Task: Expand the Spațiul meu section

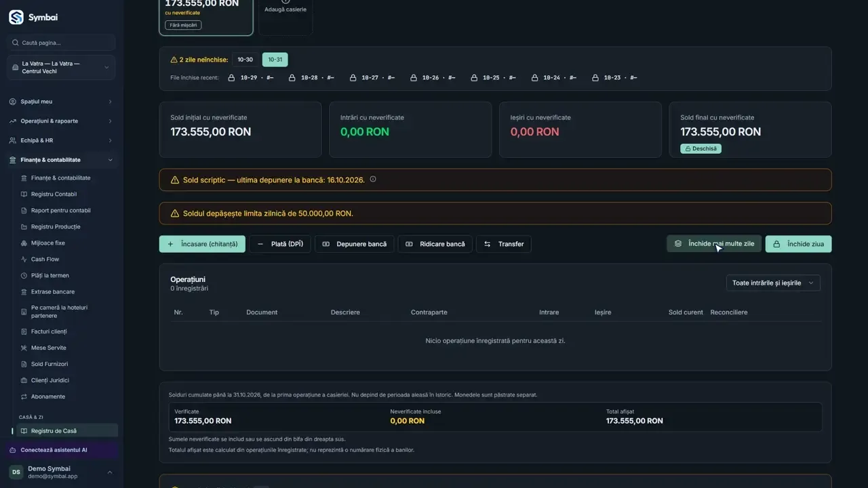Action: (61, 102)
